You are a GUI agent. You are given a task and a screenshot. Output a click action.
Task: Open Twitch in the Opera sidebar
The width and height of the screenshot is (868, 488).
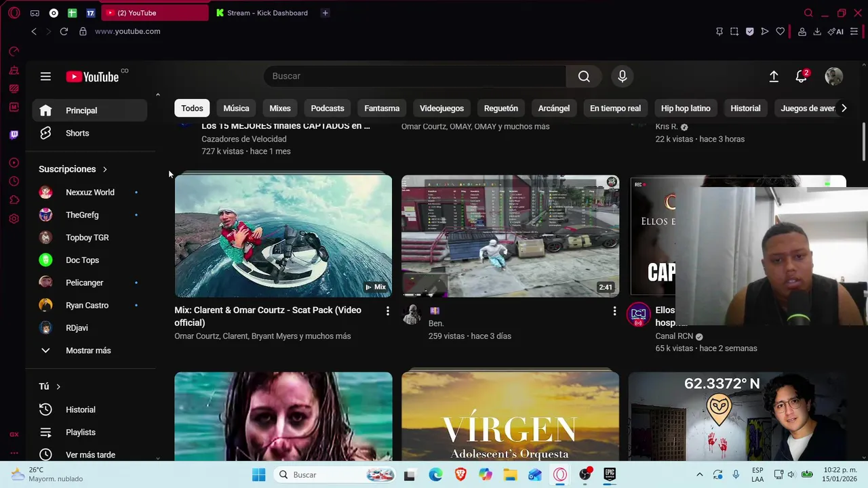click(x=14, y=135)
